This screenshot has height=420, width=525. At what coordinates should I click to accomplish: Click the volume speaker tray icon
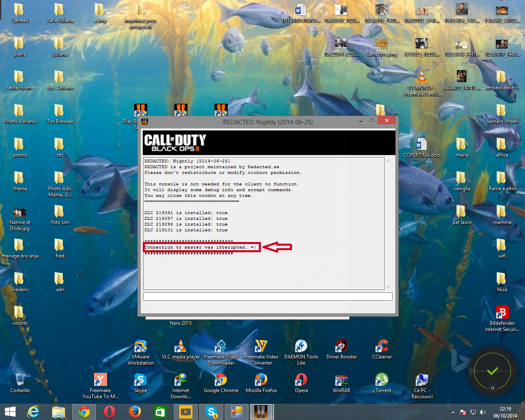click(x=483, y=412)
